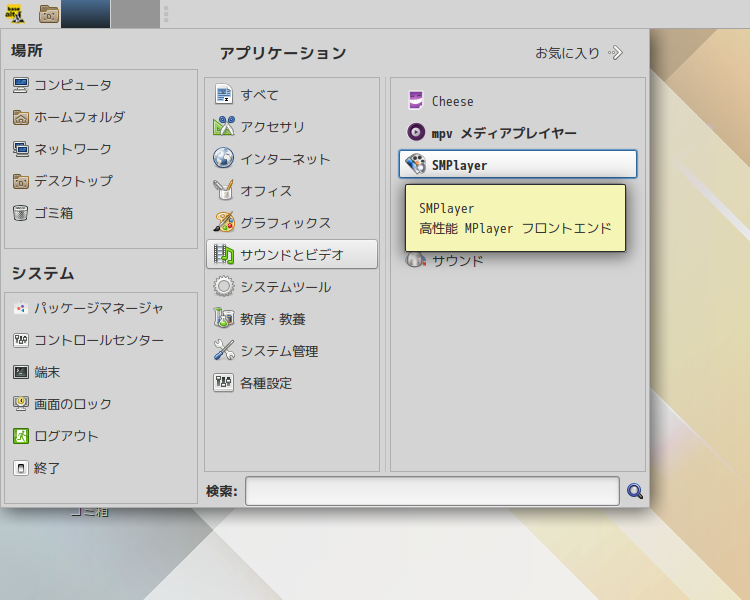Click the Cheese application icon
The width and height of the screenshot is (750, 600).
click(416, 101)
